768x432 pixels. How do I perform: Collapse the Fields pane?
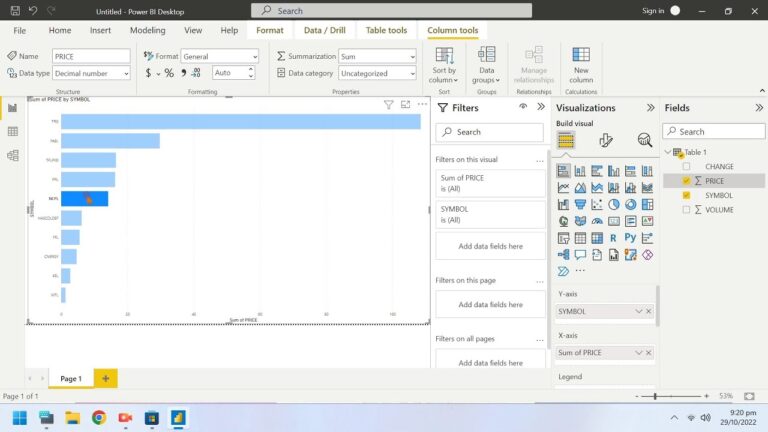[759, 108]
